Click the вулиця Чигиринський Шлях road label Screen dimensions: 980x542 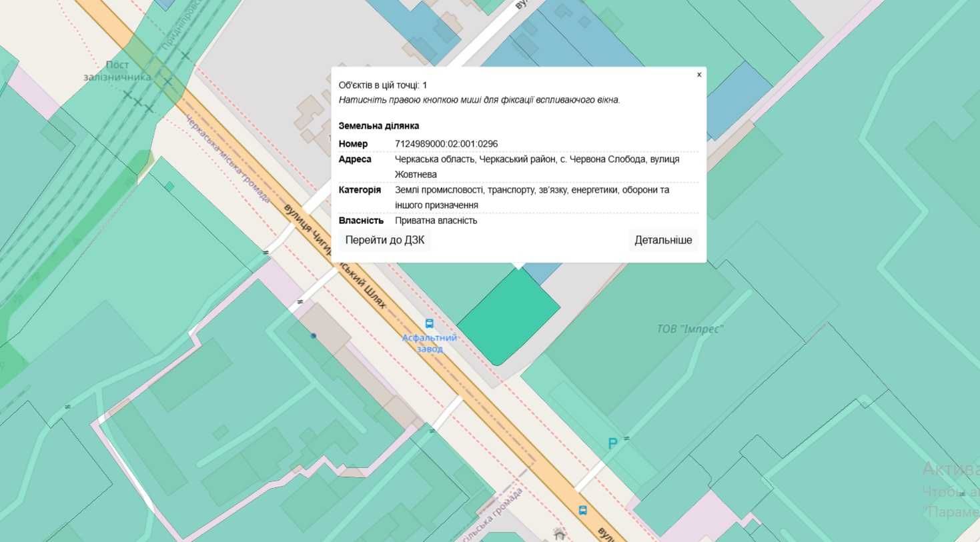tap(335, 256)
